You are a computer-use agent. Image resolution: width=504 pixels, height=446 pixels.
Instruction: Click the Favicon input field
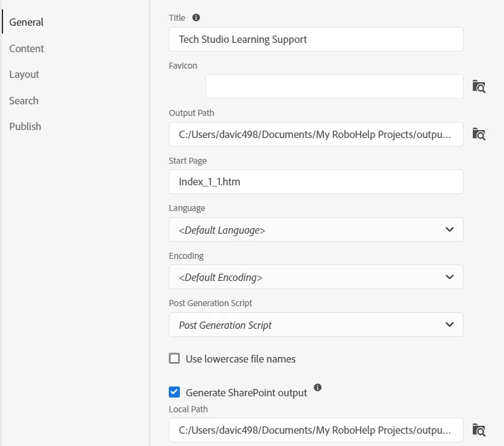[x=334, y=87]
